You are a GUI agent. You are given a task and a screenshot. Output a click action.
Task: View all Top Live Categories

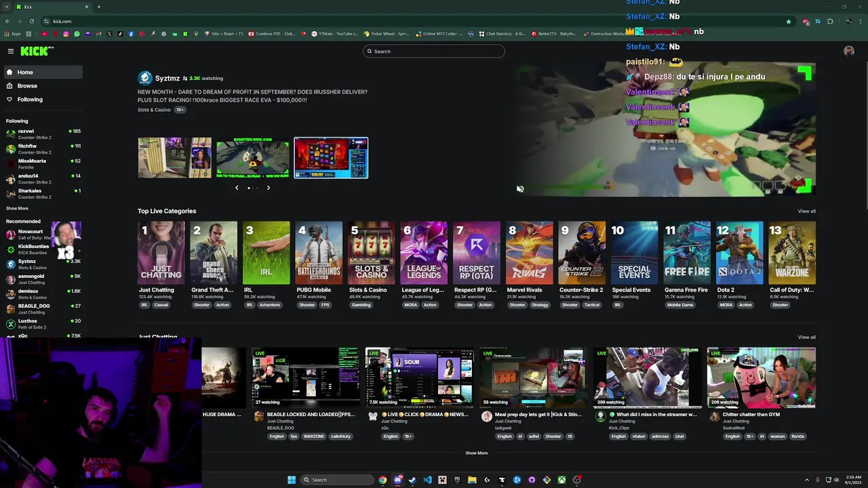(x=806, y=211)
